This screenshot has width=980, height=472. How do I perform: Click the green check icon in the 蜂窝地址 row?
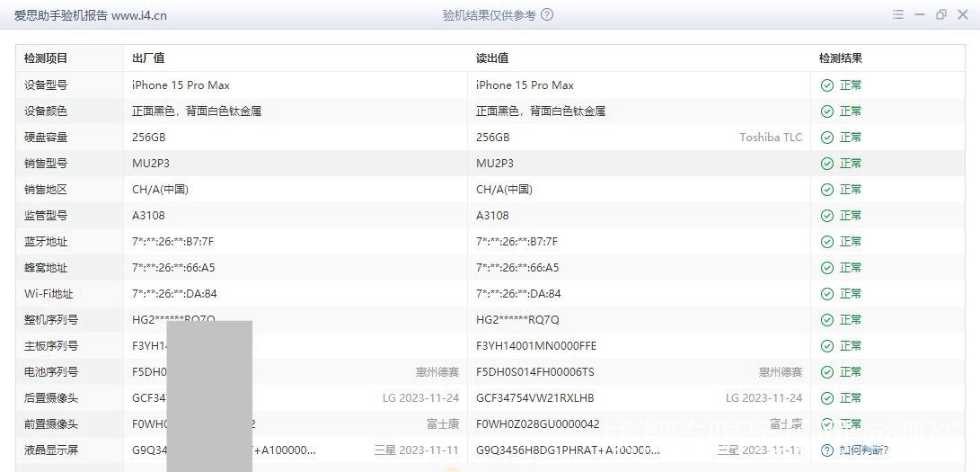[827, 268]
